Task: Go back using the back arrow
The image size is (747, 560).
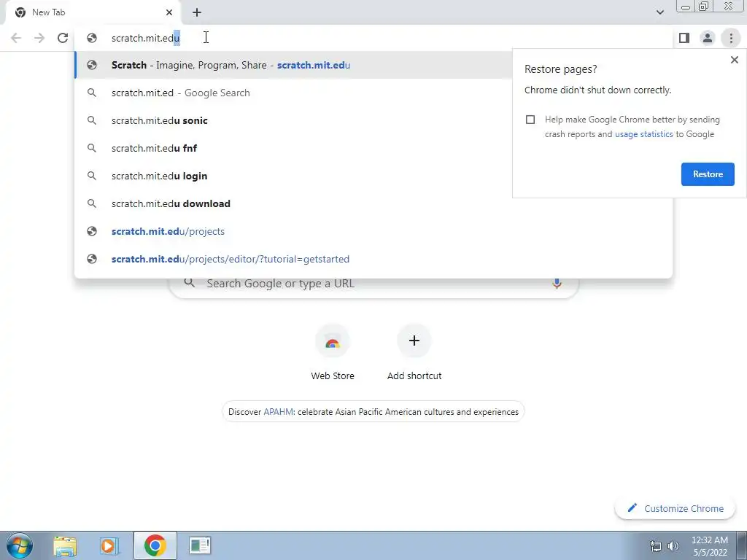Action: coord(16,38)
